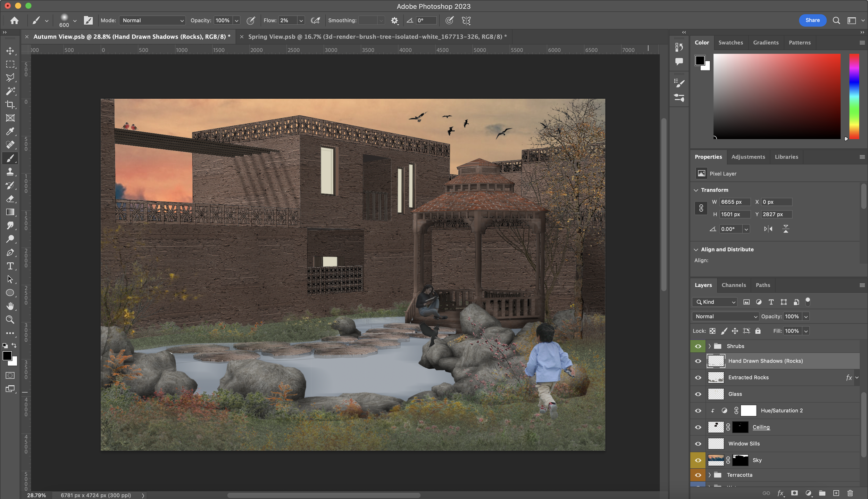Open the brush preset picker dropdown

click(75, 21)
